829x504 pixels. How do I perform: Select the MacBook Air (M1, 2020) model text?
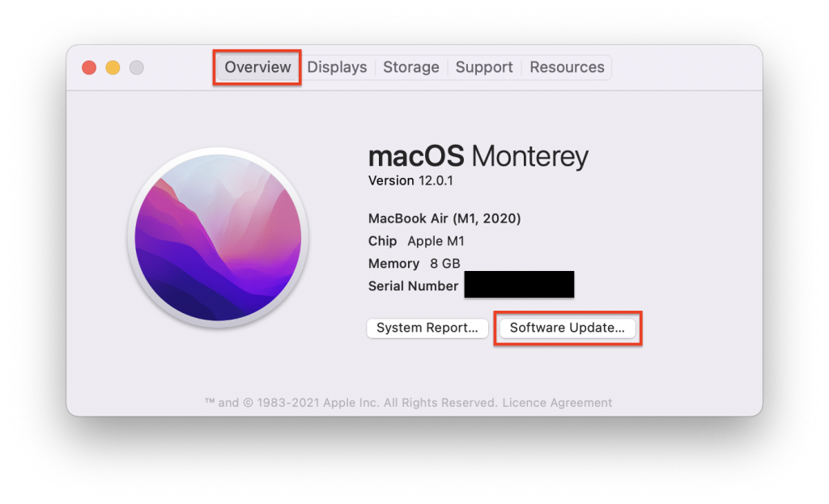444,218
